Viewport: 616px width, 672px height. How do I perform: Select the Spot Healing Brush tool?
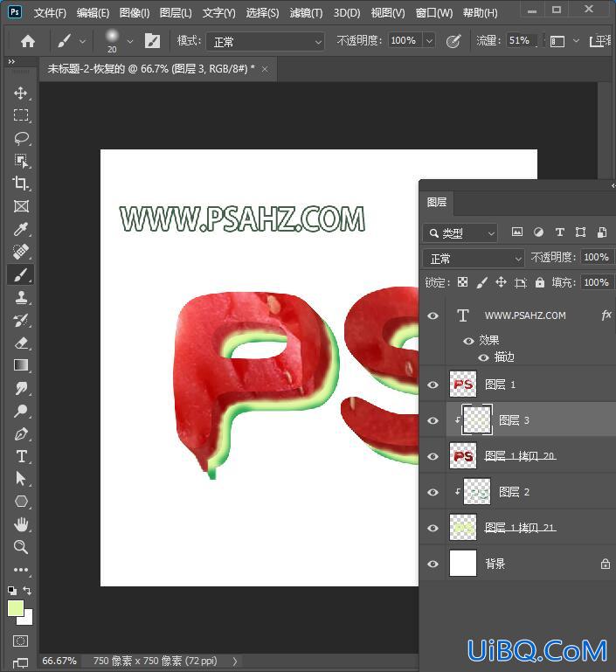point(21,252)
